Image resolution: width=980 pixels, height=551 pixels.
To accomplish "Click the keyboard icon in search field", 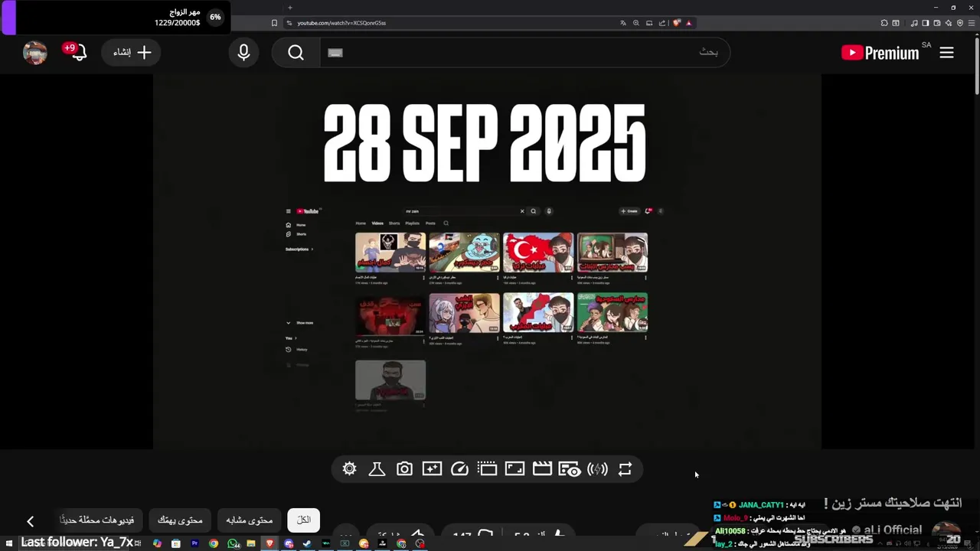I will coord(335,53).
